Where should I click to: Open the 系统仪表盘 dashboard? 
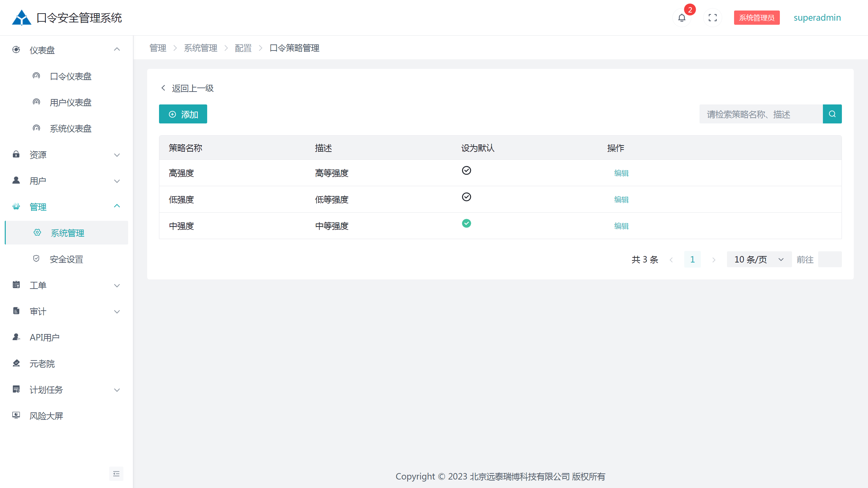[70, 128]
